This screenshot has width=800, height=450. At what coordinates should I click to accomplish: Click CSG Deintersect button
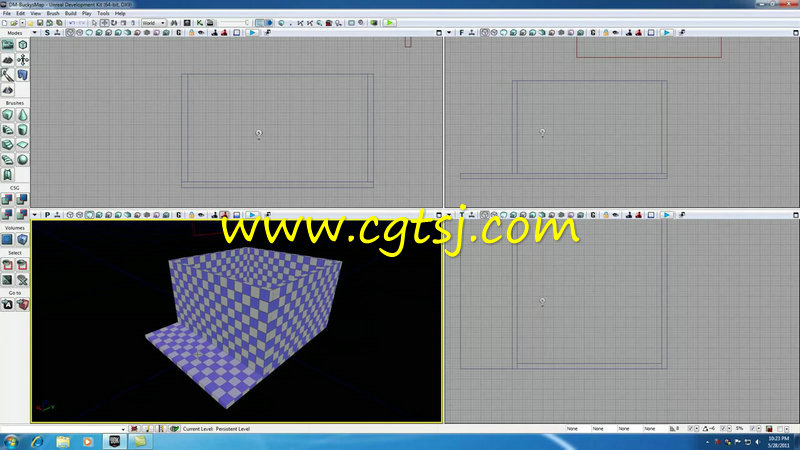pos(22,214)
